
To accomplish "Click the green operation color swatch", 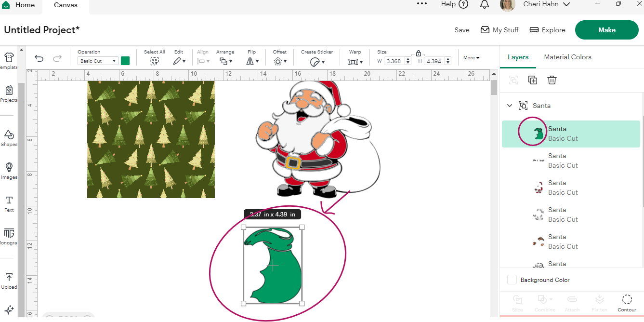I will [125, 61].
